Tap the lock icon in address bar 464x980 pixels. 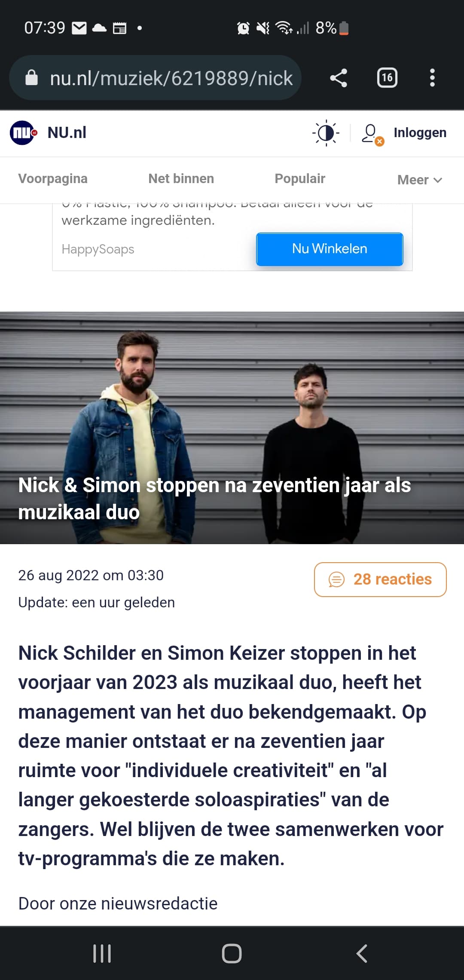(x=31, y=78)
